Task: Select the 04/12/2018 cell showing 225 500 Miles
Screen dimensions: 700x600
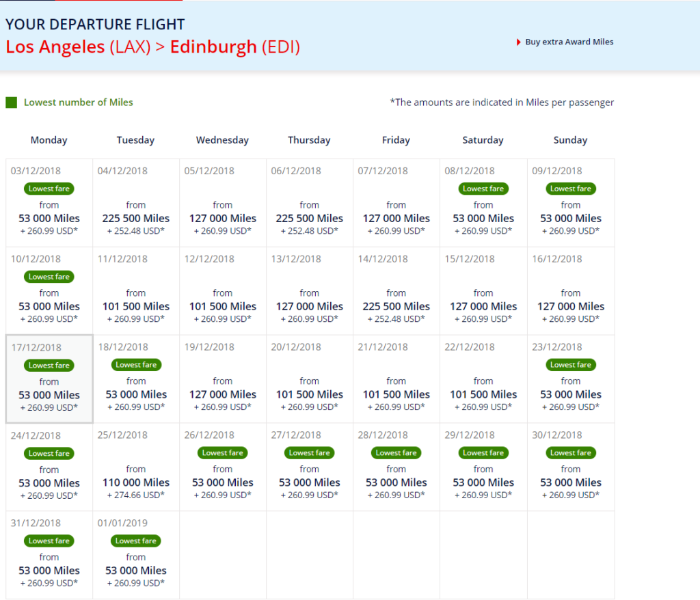Action: [x=135, y=203]
